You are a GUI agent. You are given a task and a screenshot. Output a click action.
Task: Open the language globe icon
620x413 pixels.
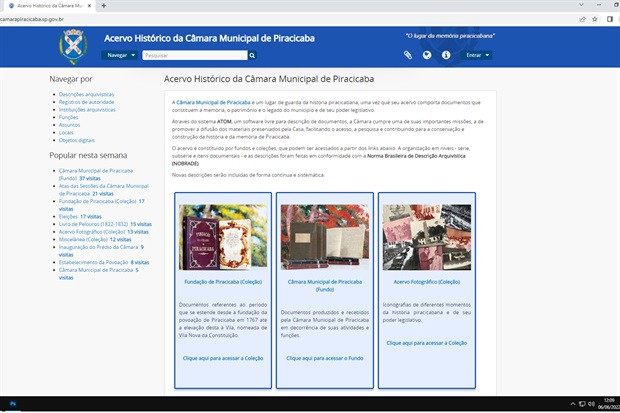427,55
